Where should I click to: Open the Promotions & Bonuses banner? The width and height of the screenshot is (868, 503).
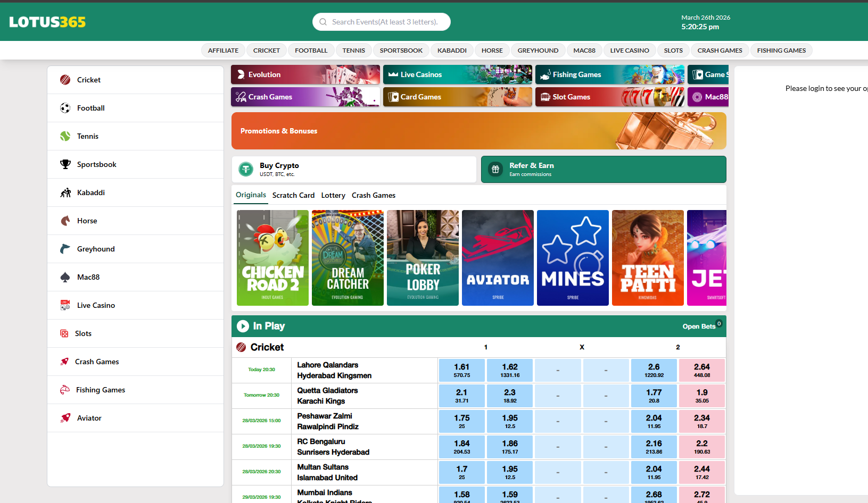tap(478, 131)
